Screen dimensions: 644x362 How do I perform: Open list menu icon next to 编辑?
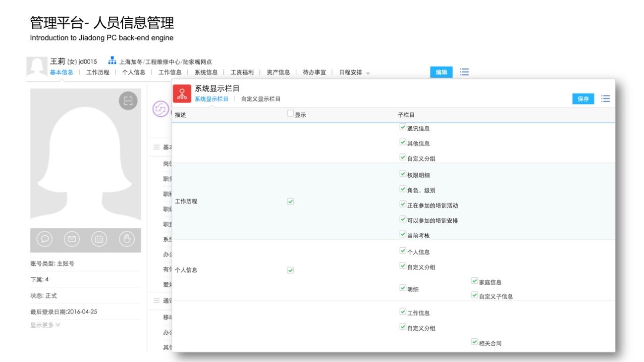(464, 72)
